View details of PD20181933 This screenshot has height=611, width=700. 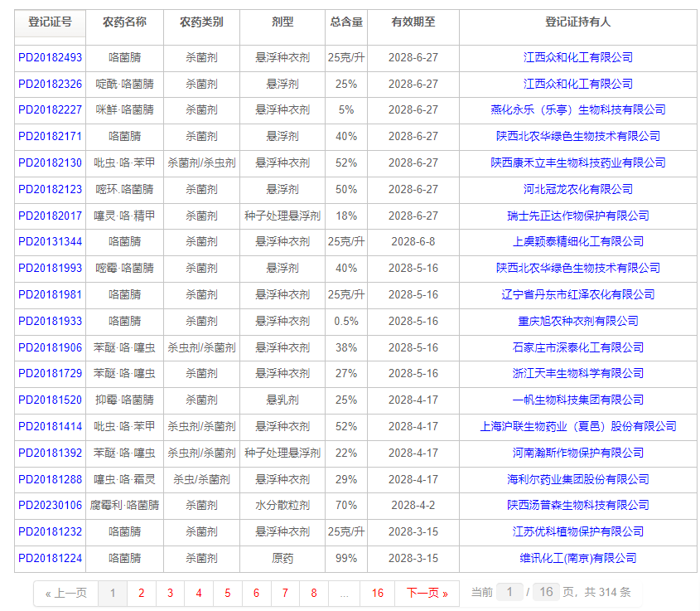click(50, 321)
